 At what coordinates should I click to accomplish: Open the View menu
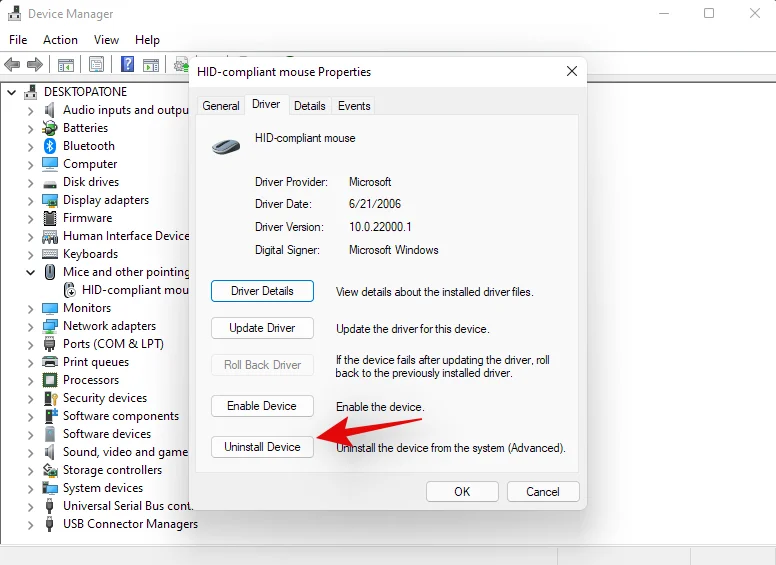click(x=106, y=40)
